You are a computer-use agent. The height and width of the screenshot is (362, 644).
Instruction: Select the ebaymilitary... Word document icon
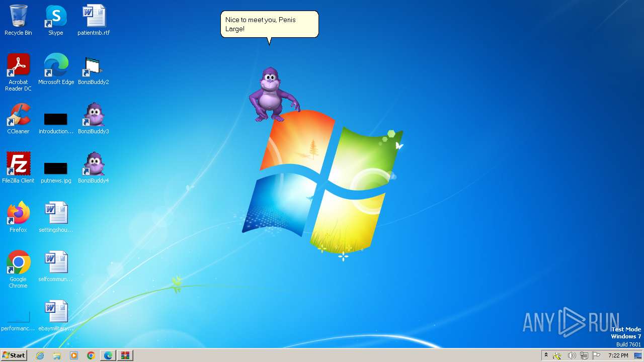(x=56, y=316)
